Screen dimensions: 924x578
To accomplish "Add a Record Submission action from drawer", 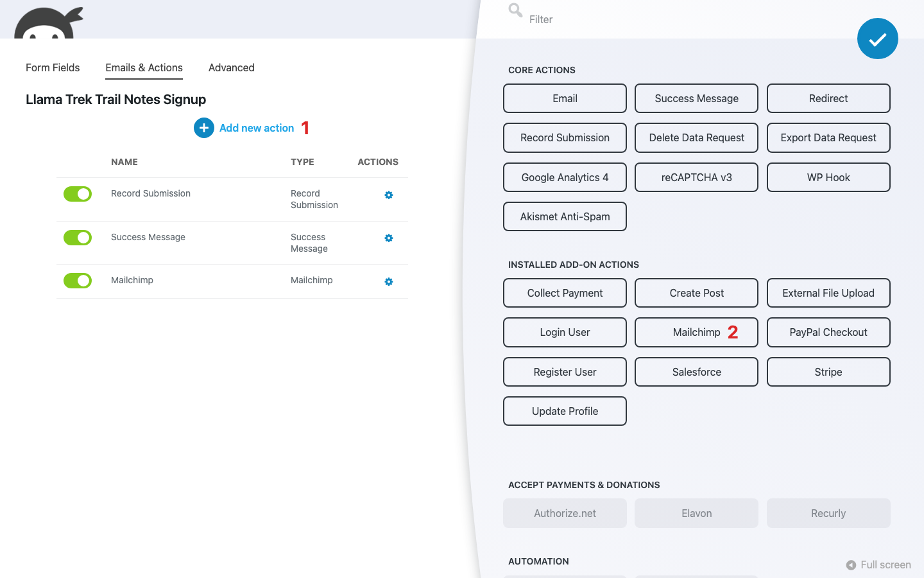I will (565, 137).
